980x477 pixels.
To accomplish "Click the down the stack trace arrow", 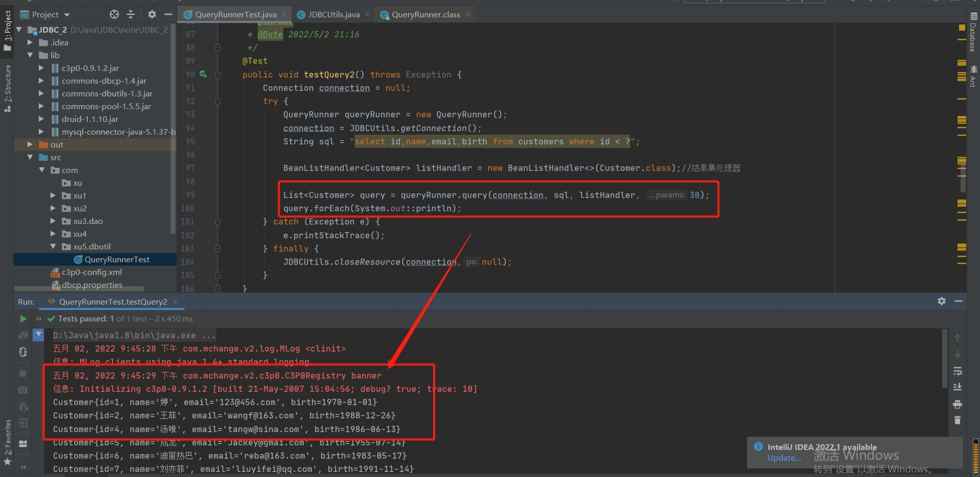I will point(958,354).
